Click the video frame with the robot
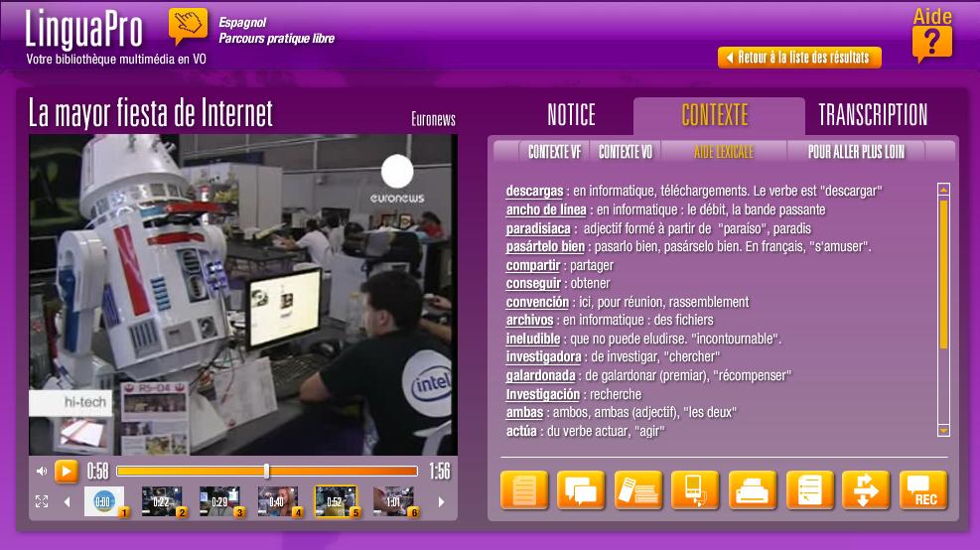Image resolution: width=980 pixels, height=550 pixels. click(x=243, y=295)
